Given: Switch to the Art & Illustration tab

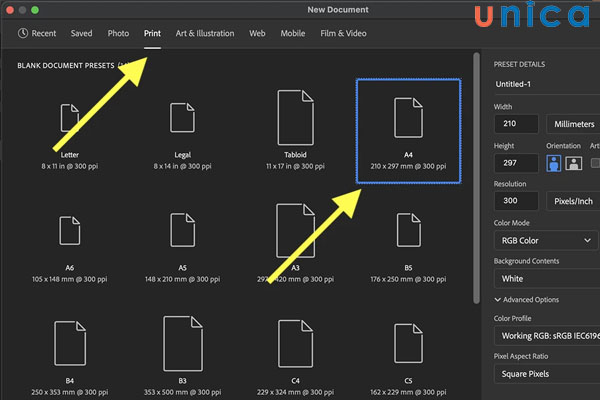Looking at the screenshot, I should (205, 33).
